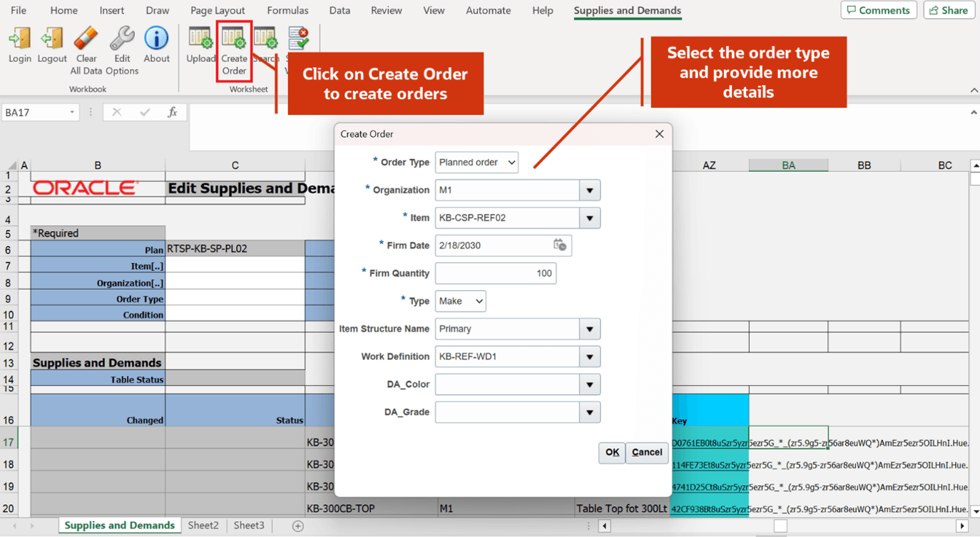Click the Search worksheet icon
Screen dimensions: 980x537
pos(265,39)
